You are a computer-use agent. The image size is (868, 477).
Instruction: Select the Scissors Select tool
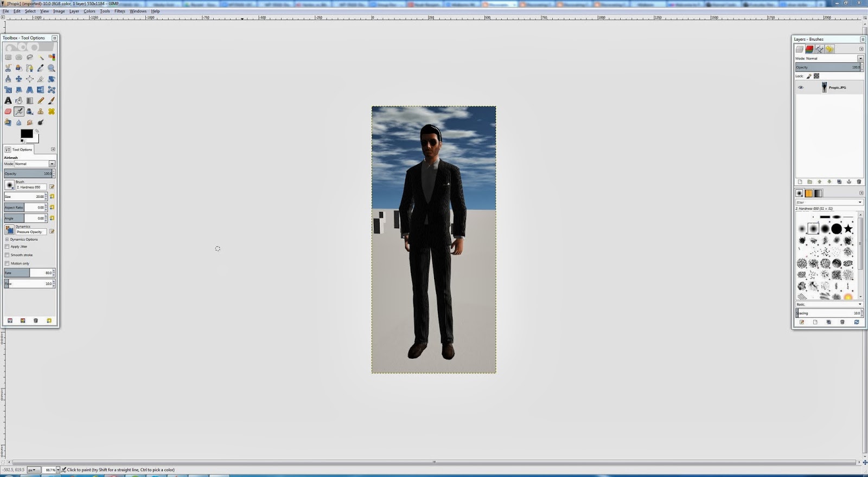click(8, 68)
